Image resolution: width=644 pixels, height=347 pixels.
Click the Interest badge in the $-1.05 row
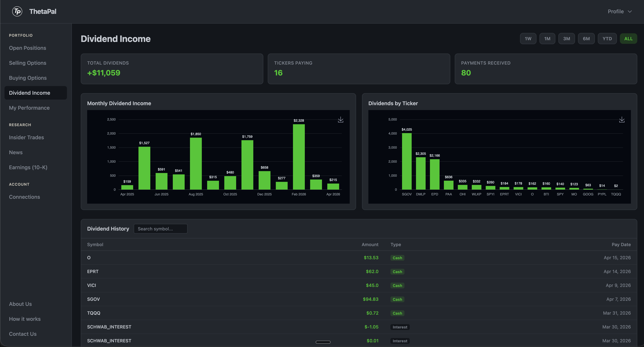pyautogui.click(x=400, y=327)
